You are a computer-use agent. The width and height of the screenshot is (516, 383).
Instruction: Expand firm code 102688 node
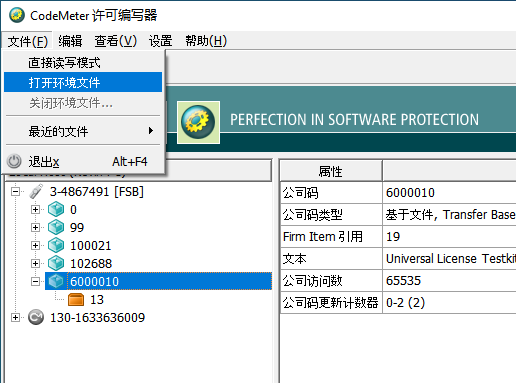(x=35, y=264)
